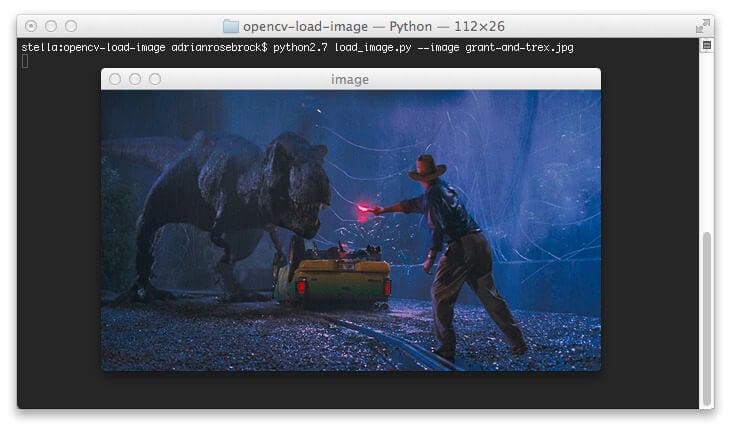This screenshot has height=431, width=740.
Task: Click the 'grant-and-trex.jpg' argument text
Action: coord(519,47)
